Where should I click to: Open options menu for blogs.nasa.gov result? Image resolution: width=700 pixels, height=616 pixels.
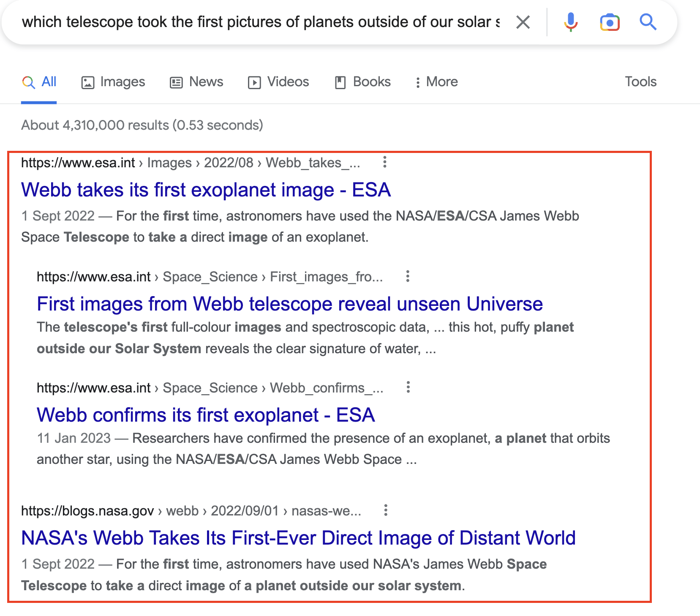point(385,510)
